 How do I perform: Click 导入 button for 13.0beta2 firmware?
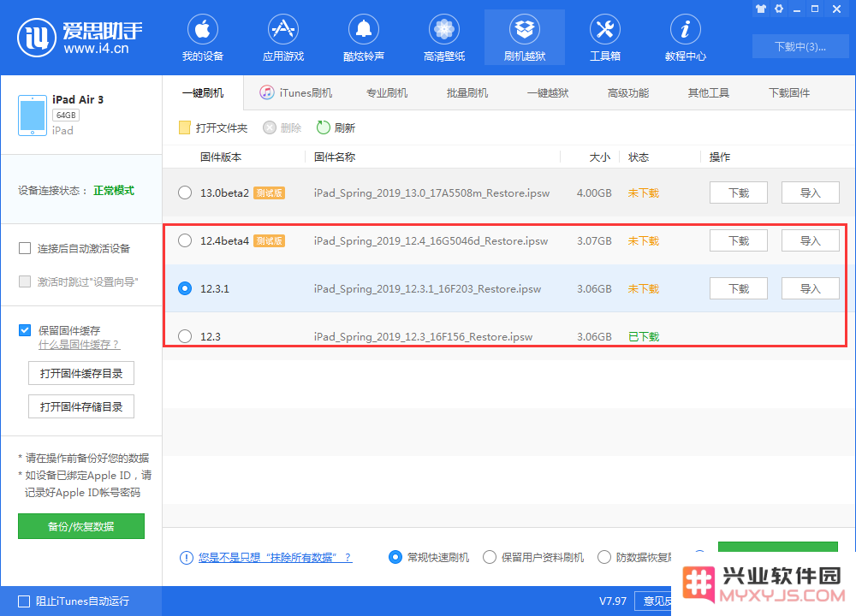810,192
